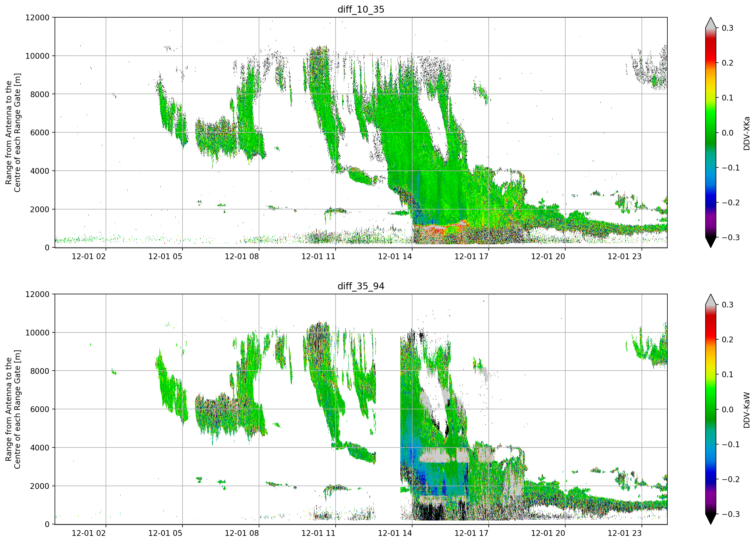This screenshot has width=756, height=543.
Task: Click '−0.1' tick on the DDV-KaW colorbar
Action: [x=731, y=444]
